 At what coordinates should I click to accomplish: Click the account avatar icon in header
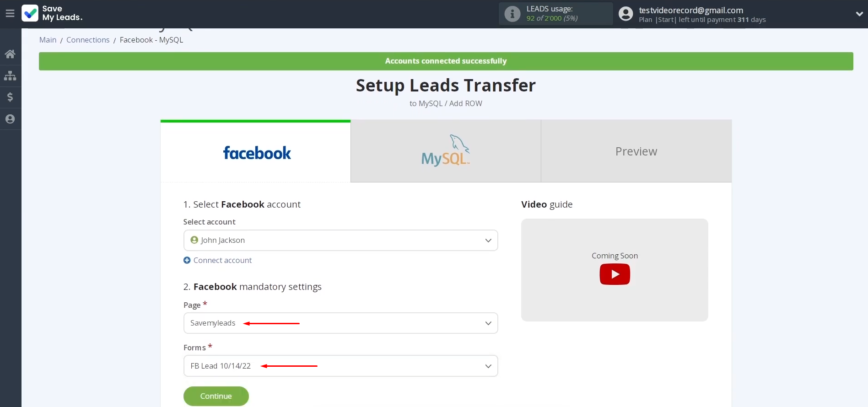pos(625,14)
